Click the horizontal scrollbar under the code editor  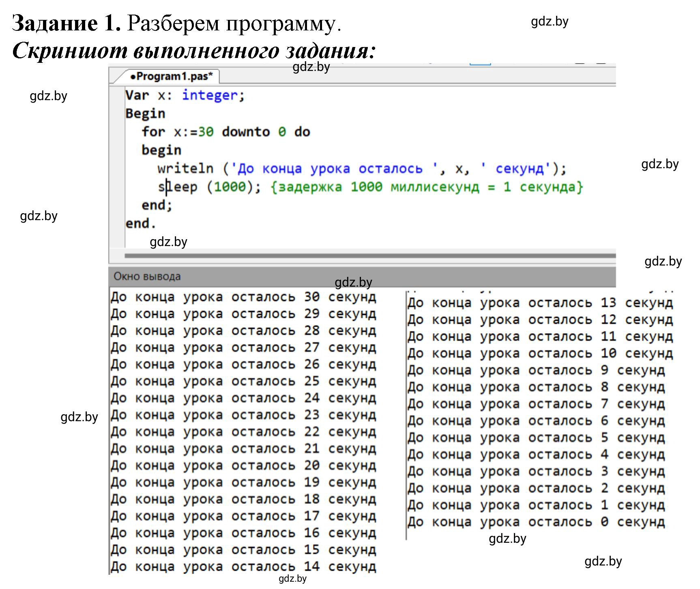(370, 256)
